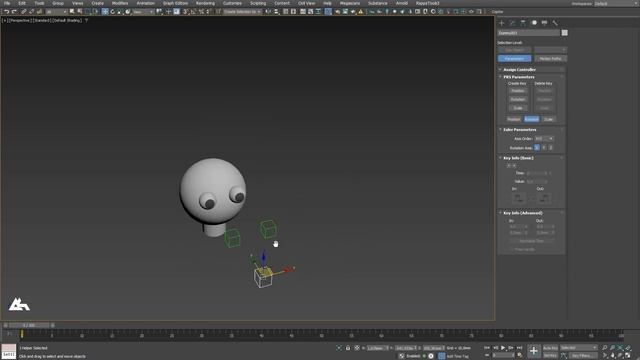
Task: Switch to the Hierarchy command panel tab
Action: pyautogui.click(x=523, y=23)
